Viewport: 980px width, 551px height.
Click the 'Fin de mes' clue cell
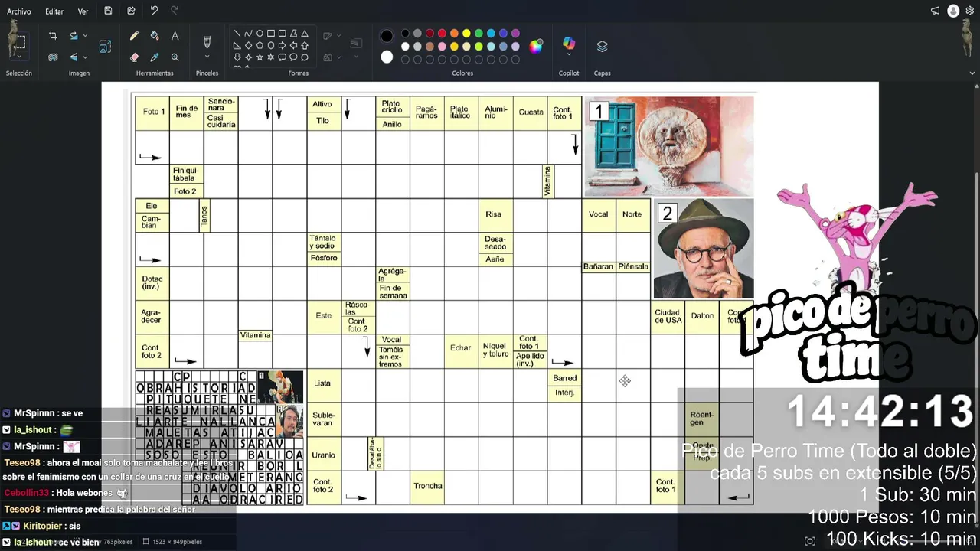(187, 112)
